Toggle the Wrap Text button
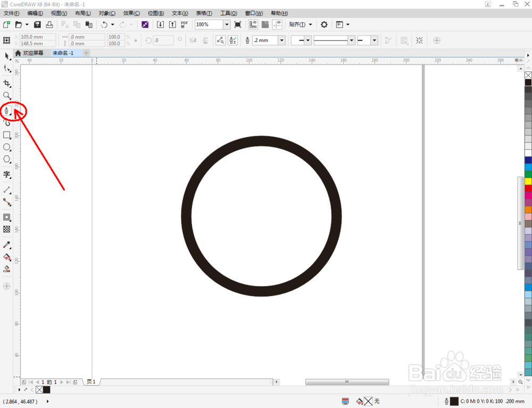This screenshot has height=408, width=532. click(404, 40)
